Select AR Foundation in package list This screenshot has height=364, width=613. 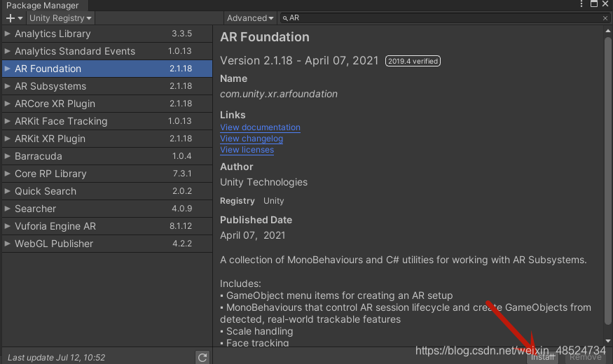click(x=107, y=69)
